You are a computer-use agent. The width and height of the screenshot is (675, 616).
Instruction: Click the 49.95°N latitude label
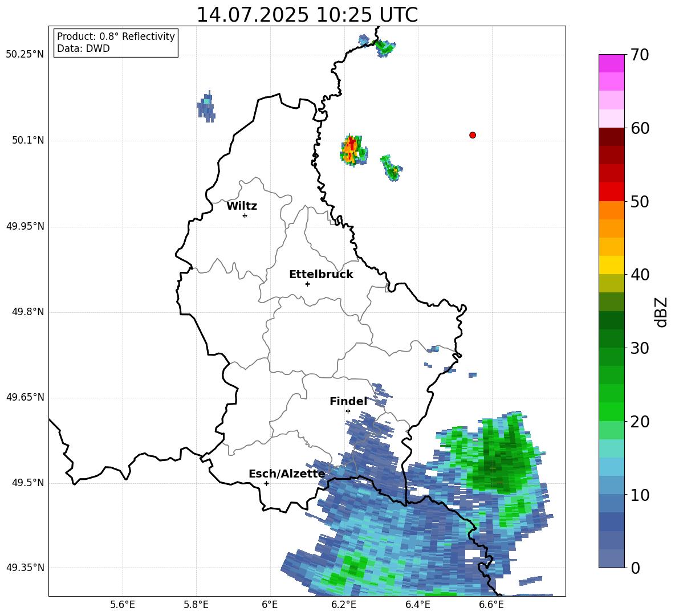25,226
